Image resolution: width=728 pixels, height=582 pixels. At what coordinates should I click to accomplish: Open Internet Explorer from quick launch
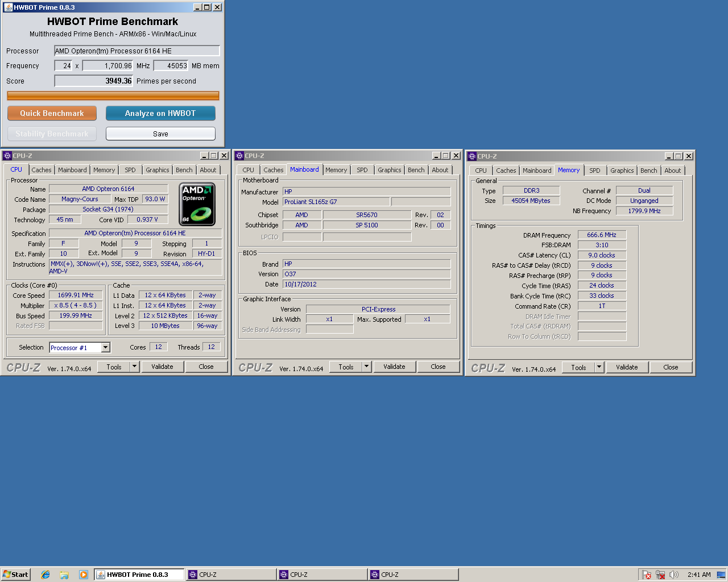(x=45, y=575)
